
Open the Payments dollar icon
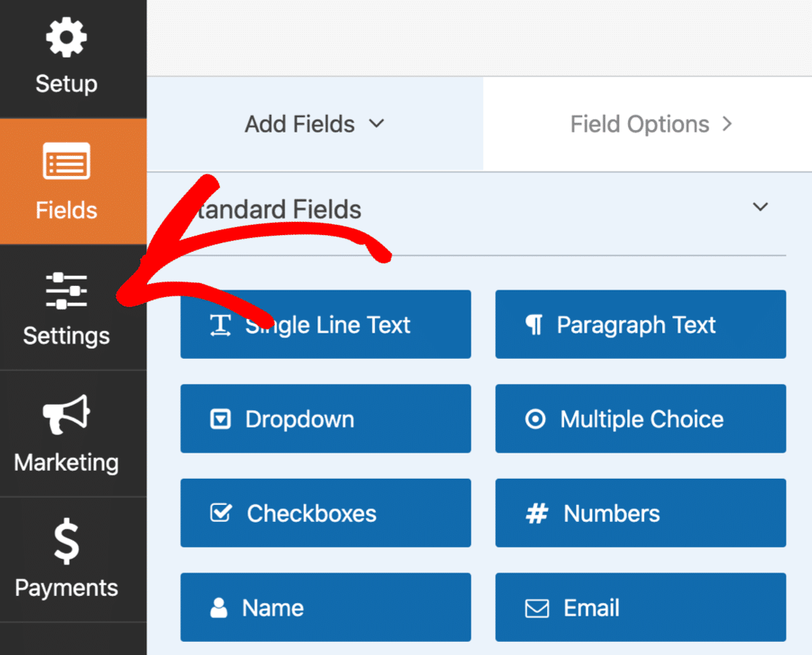click(66, 541)
